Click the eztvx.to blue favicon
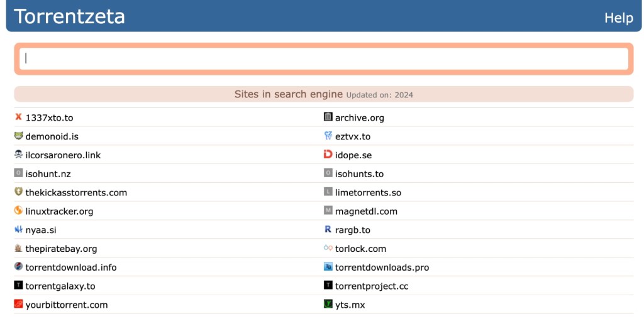The height and width of the screenshot is (321, 644). pos(328,136)
